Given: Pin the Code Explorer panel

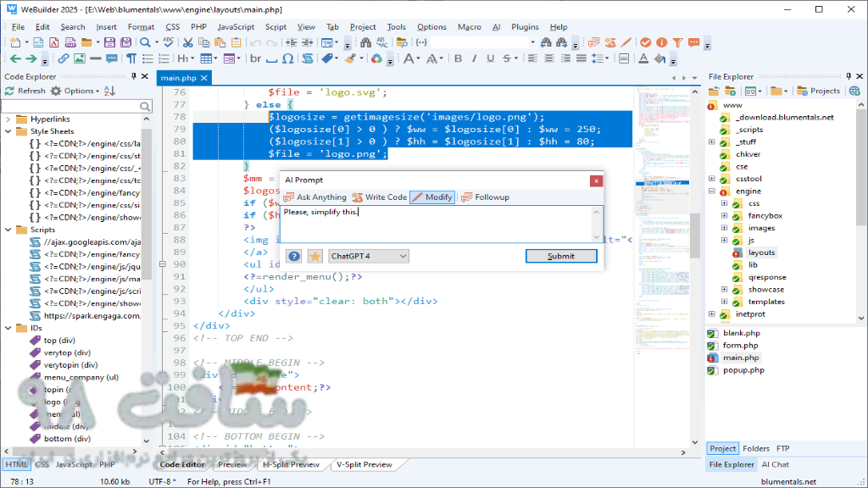Looking at the screenshot, I should pos(133,76).
